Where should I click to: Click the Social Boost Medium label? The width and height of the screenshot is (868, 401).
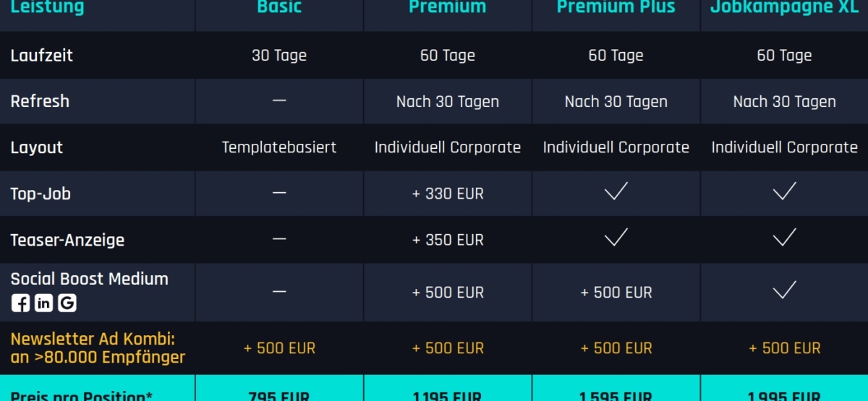(89, 279)
